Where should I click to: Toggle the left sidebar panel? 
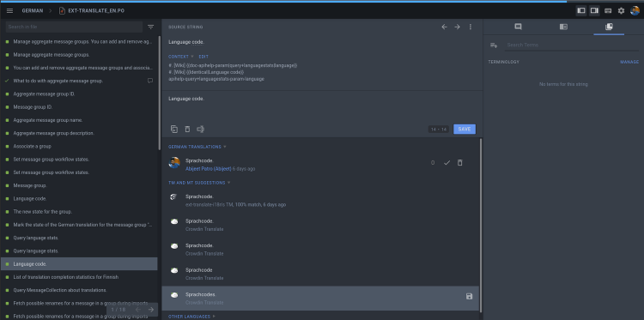point(581,10)
